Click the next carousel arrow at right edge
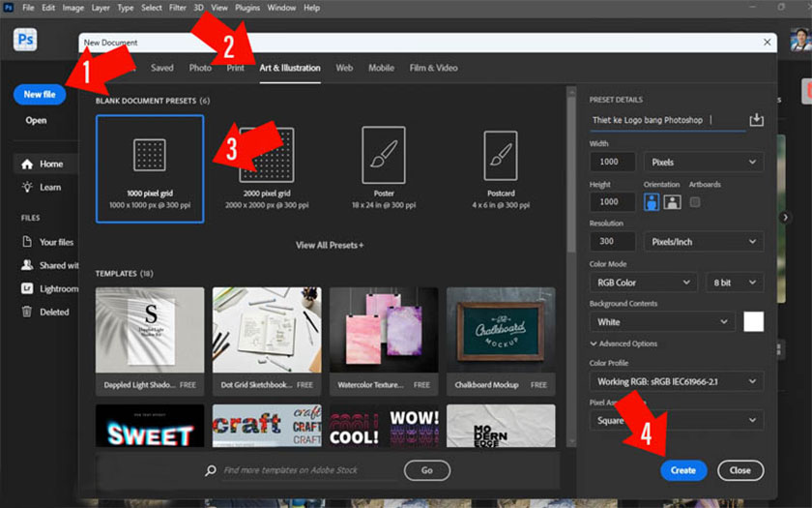The image size is (812, 508). (785, 217)
